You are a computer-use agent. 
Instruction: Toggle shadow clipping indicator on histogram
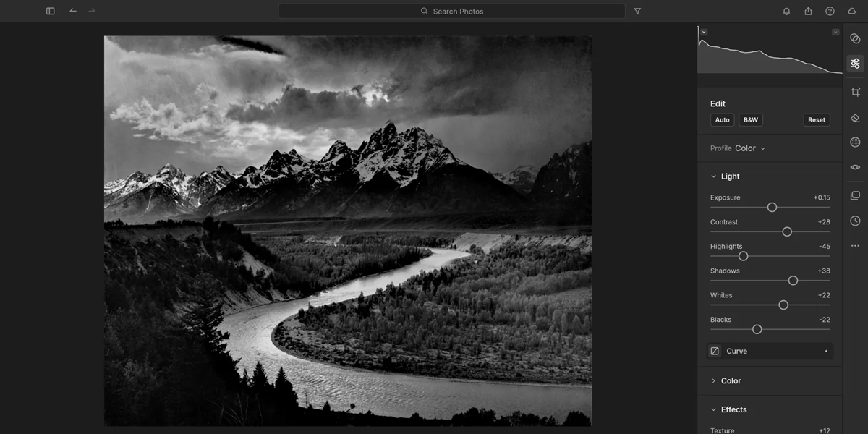pyautogui.click(x=704, y=32)
